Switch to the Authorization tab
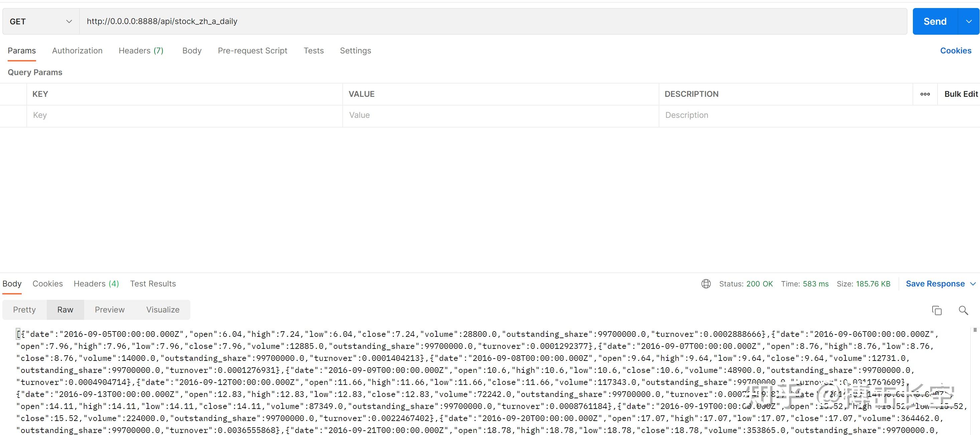Viewport: 980px width, 435px height. 77,50
